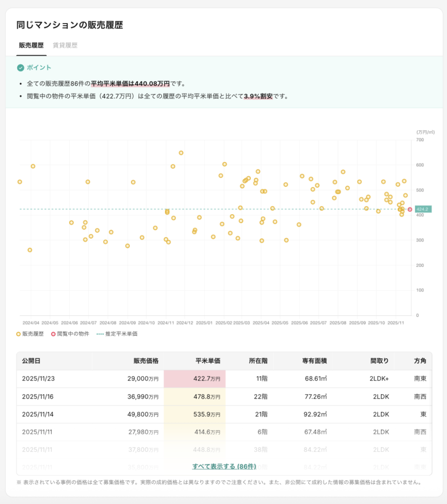Image resolution: width=447 pixels, height=504 pixels.
Task: Select the pink 422.7万円 highlighted cell
Action: tap(195, 379)
